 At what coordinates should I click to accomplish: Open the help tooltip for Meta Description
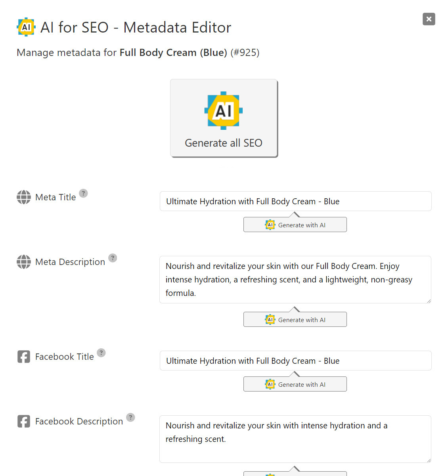(x=113, y=258)
